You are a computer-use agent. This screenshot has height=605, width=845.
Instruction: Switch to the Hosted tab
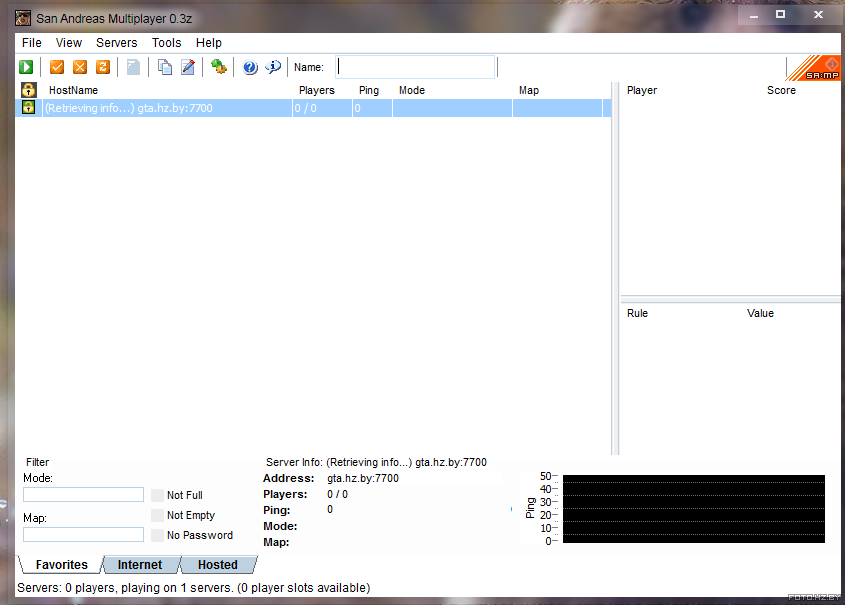click(218, 565)
